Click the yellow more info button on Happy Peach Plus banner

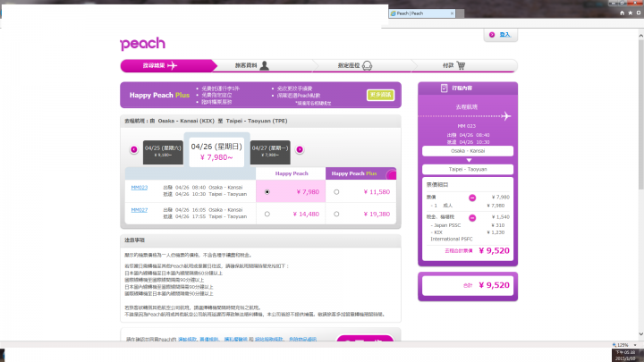[380, 95]
